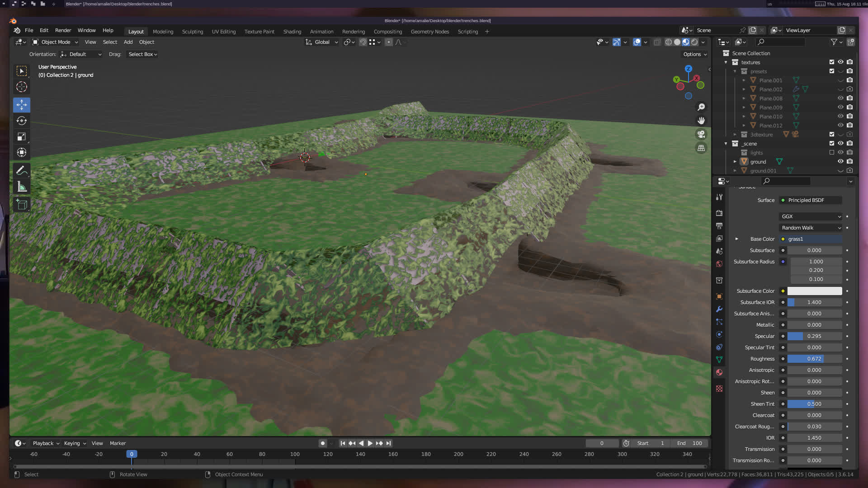Click the Subsurface Color white swatch

click(814, 291)
